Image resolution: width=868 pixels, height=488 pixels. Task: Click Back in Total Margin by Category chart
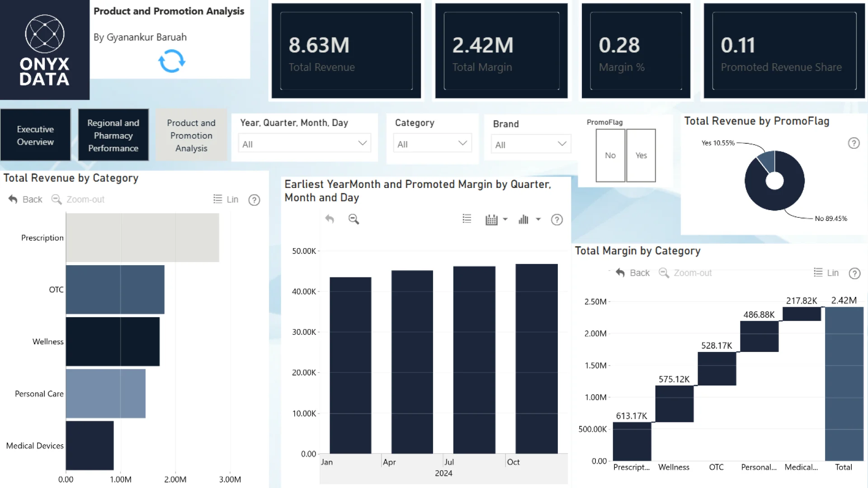[x=632, y=273]
